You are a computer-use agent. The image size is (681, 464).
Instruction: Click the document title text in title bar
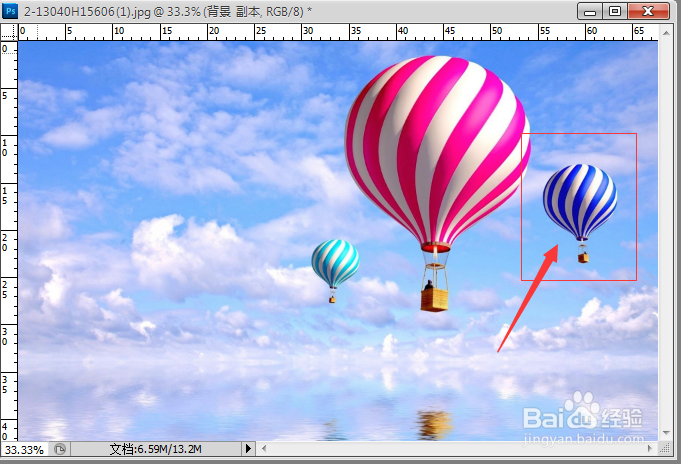click(168, 11)
